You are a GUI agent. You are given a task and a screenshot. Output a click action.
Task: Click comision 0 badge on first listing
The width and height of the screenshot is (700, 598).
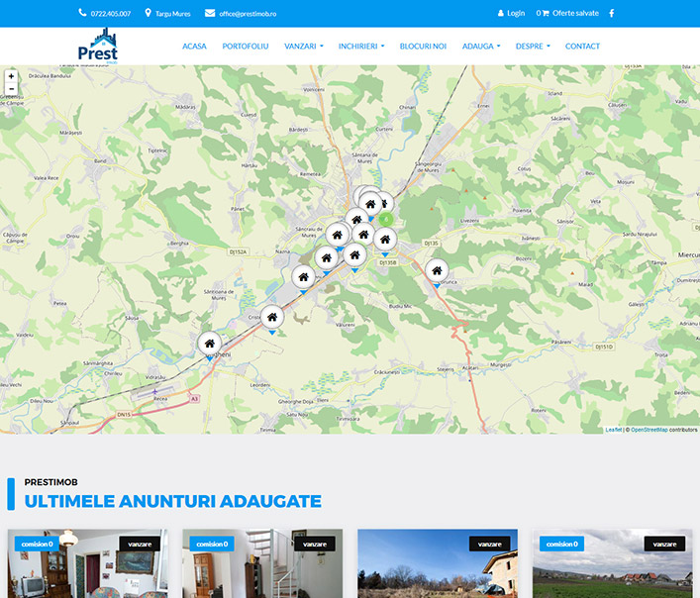37,544
